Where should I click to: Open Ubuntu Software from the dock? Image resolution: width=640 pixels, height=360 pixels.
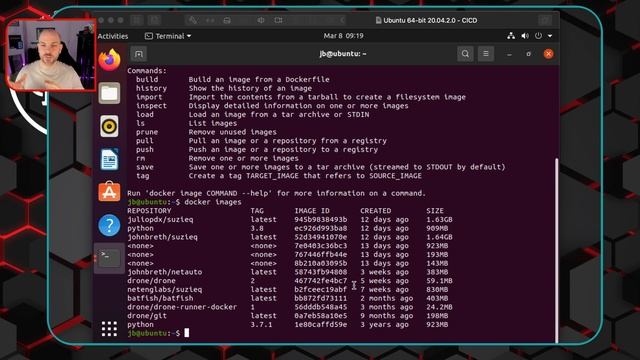tap(109, 192)
